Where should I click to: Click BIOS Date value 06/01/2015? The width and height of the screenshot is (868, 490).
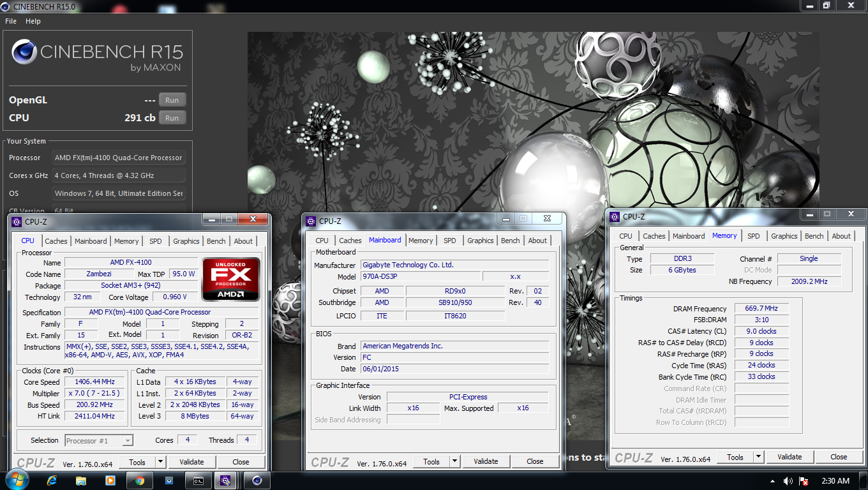455,369
